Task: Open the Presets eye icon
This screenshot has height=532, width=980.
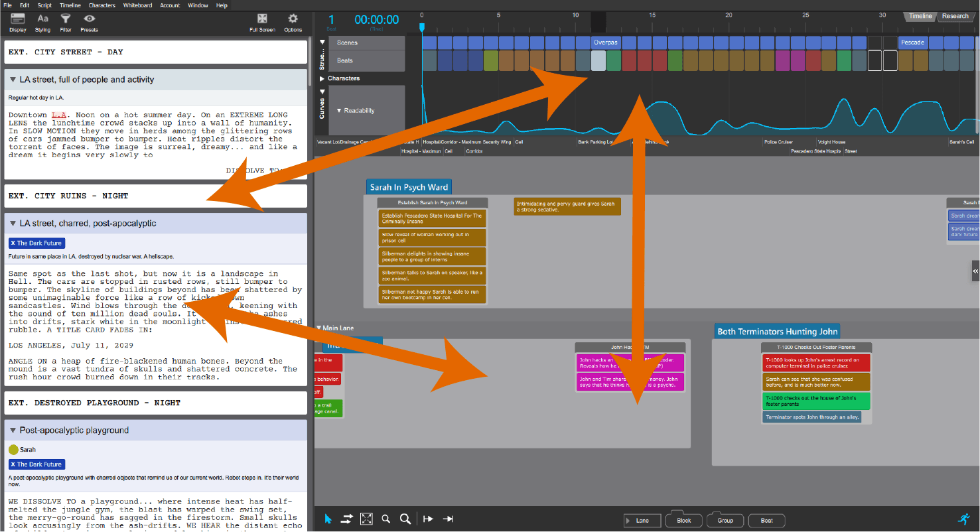Action: pos(89,19)
